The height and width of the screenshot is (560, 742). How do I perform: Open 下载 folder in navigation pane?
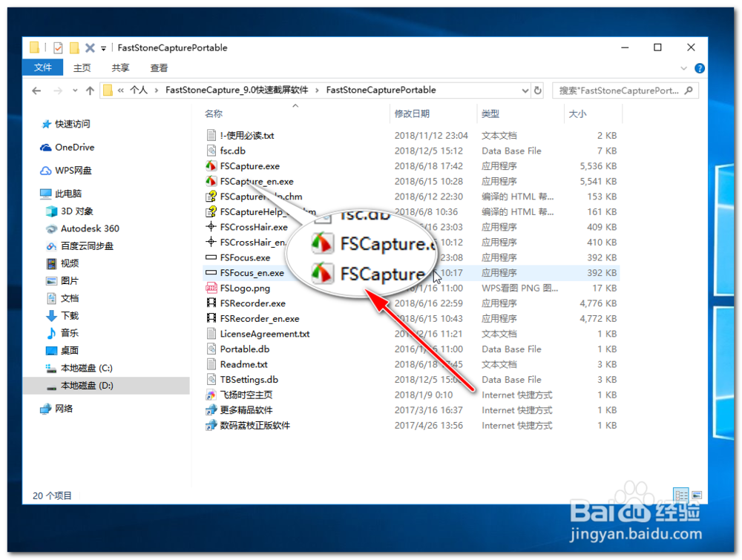(62, 315)
